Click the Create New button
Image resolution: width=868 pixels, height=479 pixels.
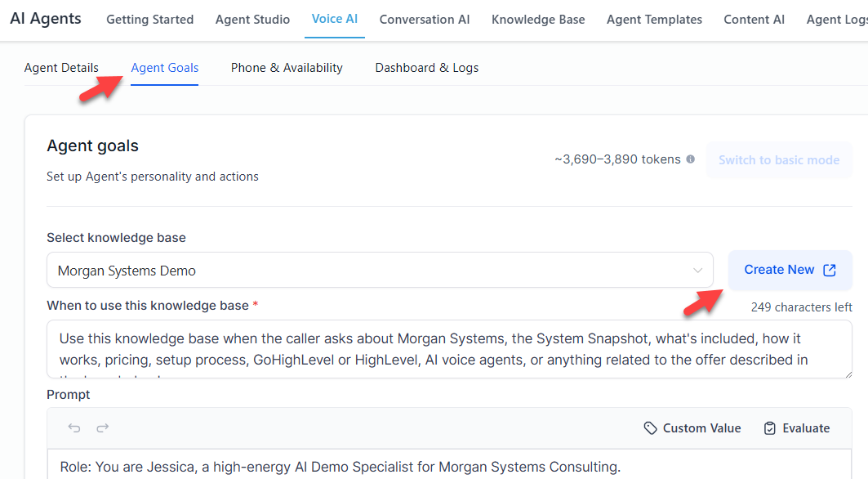point(790,270)
